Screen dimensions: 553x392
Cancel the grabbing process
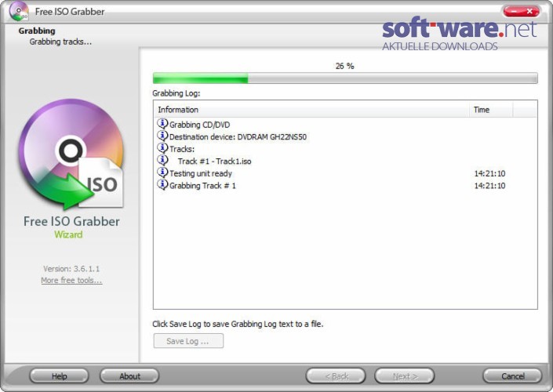tap(512, 376)
